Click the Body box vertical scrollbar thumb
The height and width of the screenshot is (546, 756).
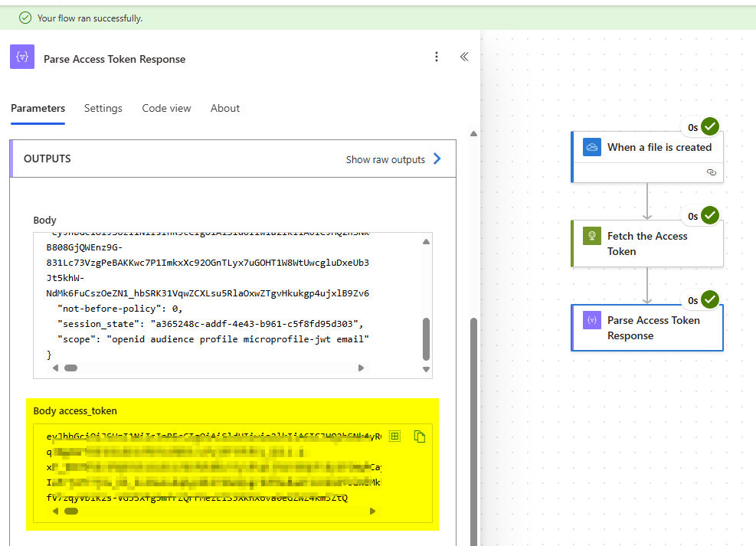tap(426, 337)
